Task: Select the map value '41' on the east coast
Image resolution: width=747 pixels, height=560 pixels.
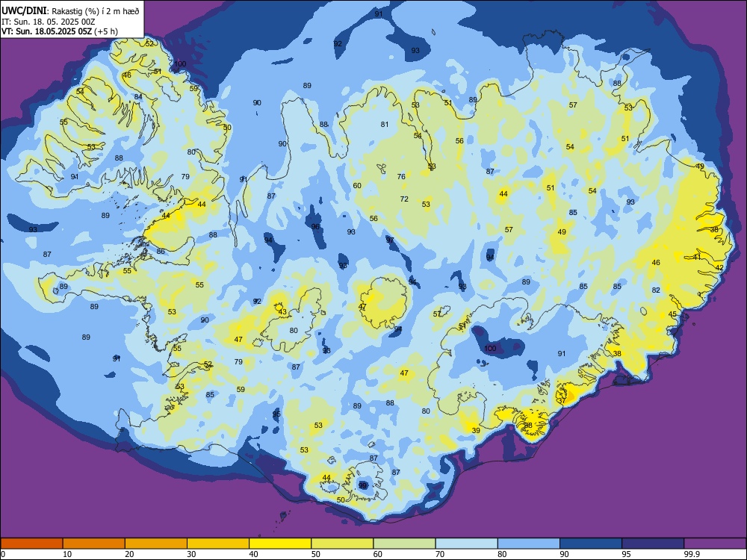Action: pyautogui.click(x=697, y=257)
